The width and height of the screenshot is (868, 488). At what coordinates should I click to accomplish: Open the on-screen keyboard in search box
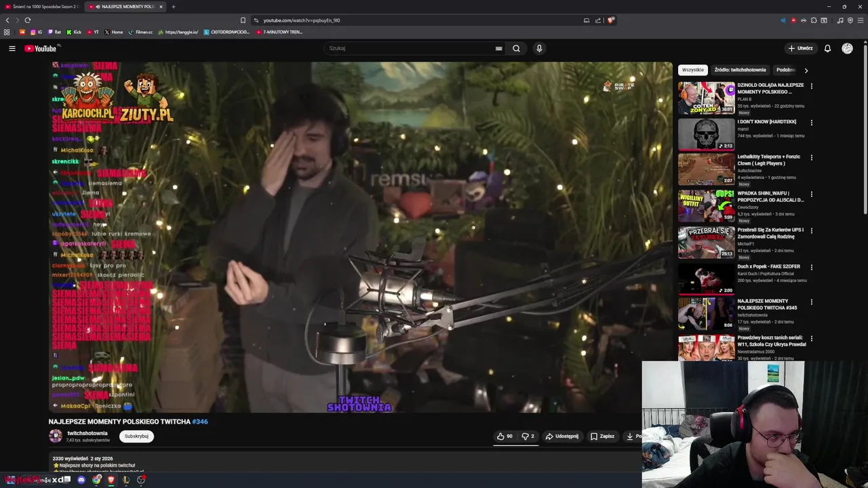point(498,48)
